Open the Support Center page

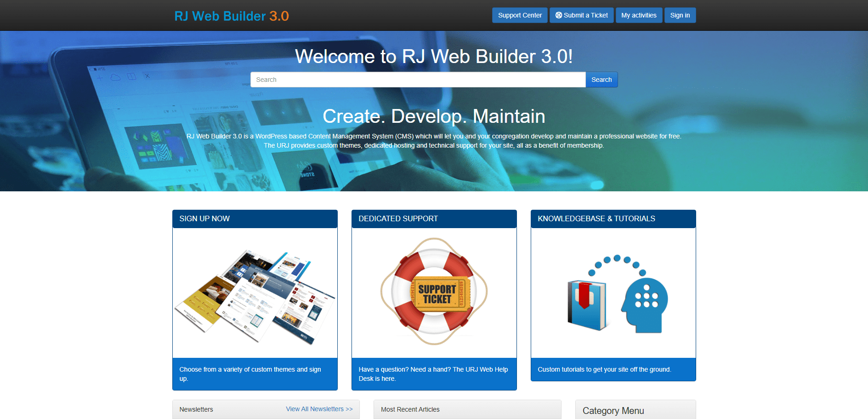pyautogui.click(x=519, y=15)
